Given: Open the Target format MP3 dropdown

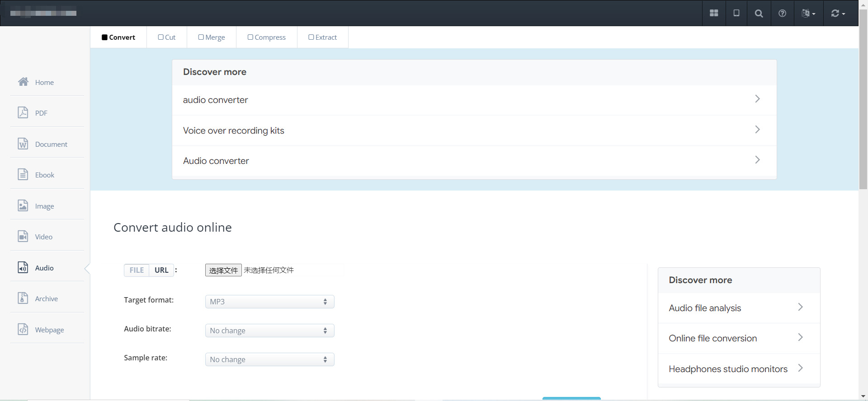Looking at the screenshot, I should pyautogui.click(x=269, y=302).
